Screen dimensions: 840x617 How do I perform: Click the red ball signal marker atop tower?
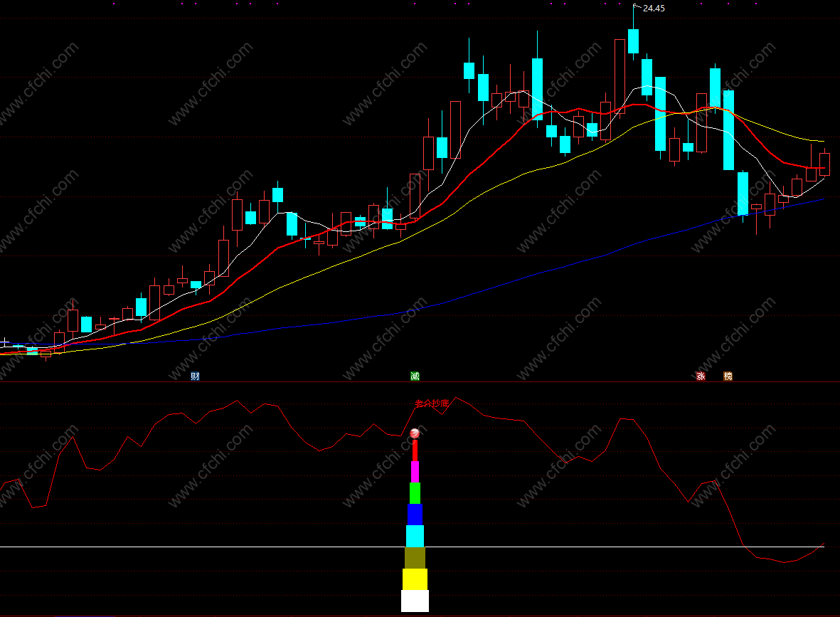pos(415,433)
